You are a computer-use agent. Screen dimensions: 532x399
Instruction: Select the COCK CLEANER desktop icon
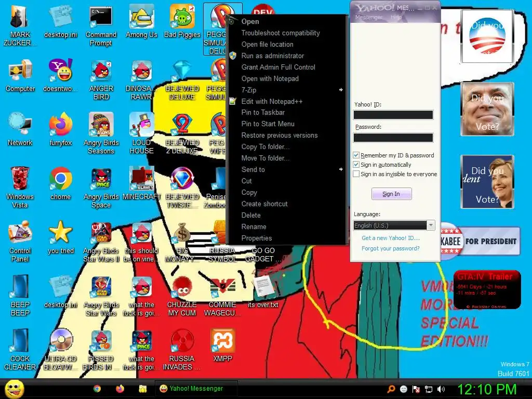click(x=20, y=350)
